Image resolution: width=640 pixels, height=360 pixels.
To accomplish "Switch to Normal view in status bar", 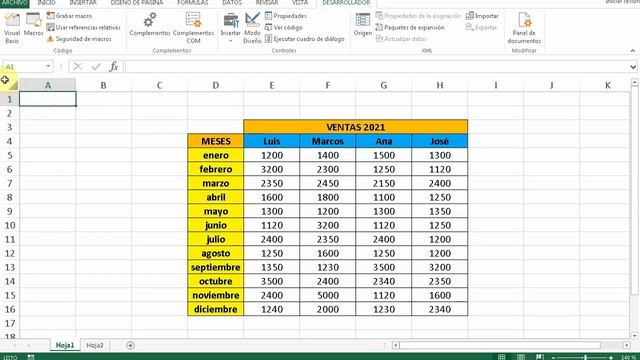I will 502,357.
